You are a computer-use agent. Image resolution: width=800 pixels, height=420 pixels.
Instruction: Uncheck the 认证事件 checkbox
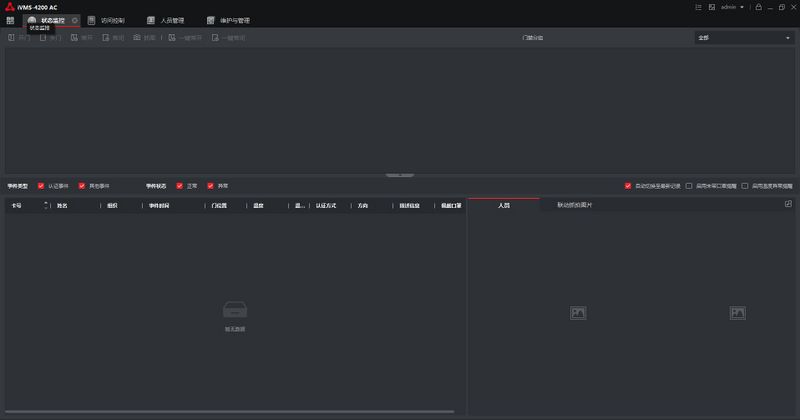pos(41,186)
